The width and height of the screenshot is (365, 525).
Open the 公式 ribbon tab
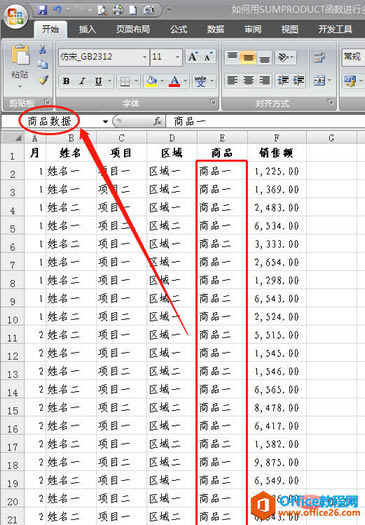pyautogui.click(x=178, y=29)
